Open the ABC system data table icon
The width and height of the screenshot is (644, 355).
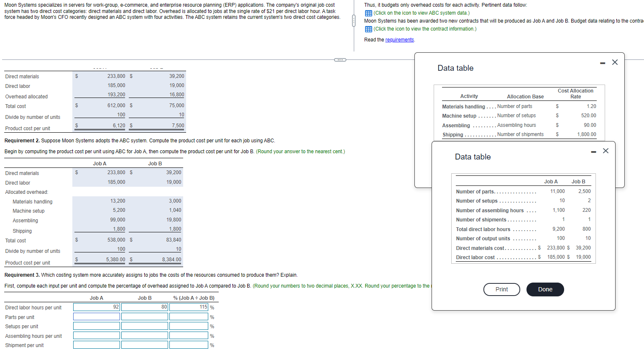[x=368, y=13]
